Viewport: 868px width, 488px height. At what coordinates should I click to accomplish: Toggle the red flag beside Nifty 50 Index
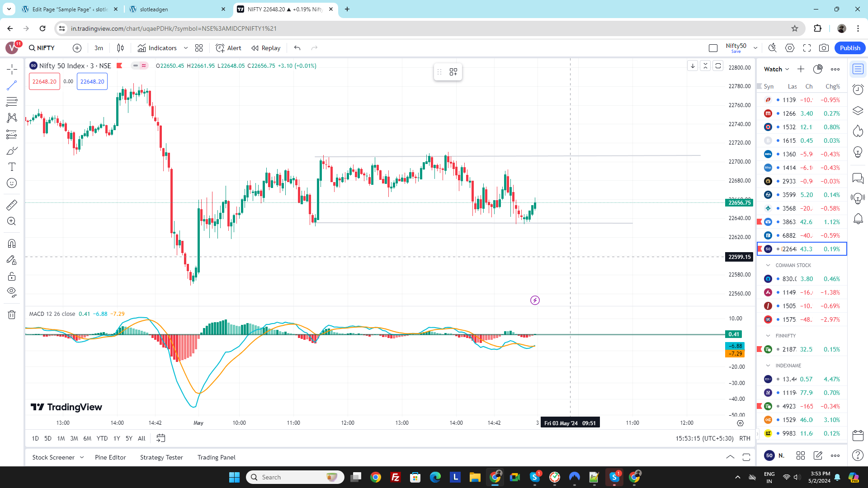(x=119, y=66)
